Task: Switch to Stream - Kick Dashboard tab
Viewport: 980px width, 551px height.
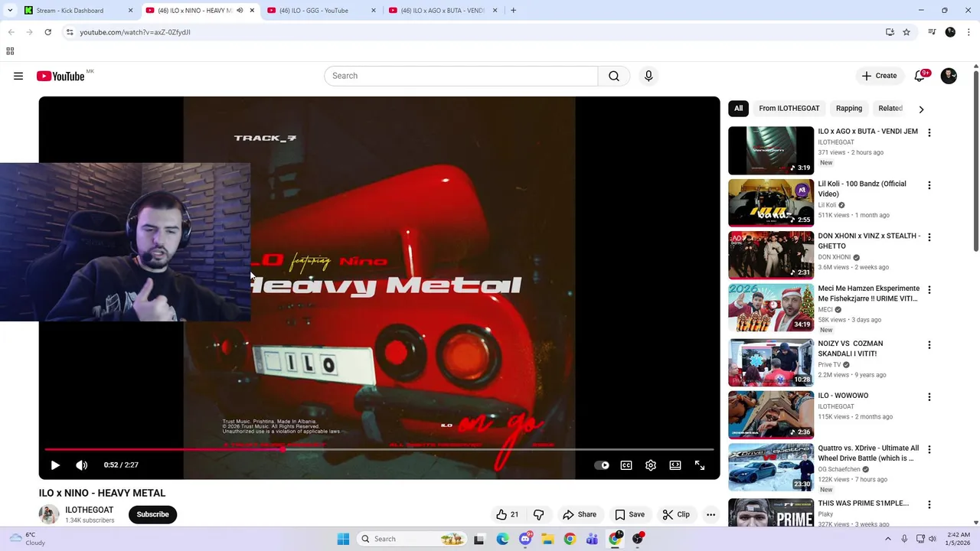Action: (77, 11)
